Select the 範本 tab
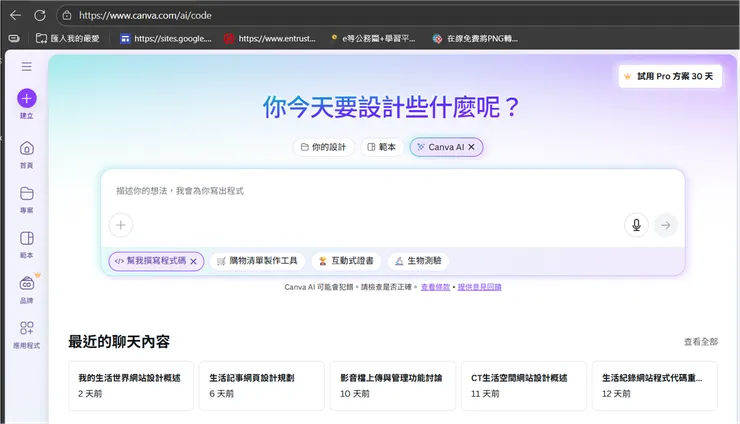740x424 pixels. tap(381, 147)
